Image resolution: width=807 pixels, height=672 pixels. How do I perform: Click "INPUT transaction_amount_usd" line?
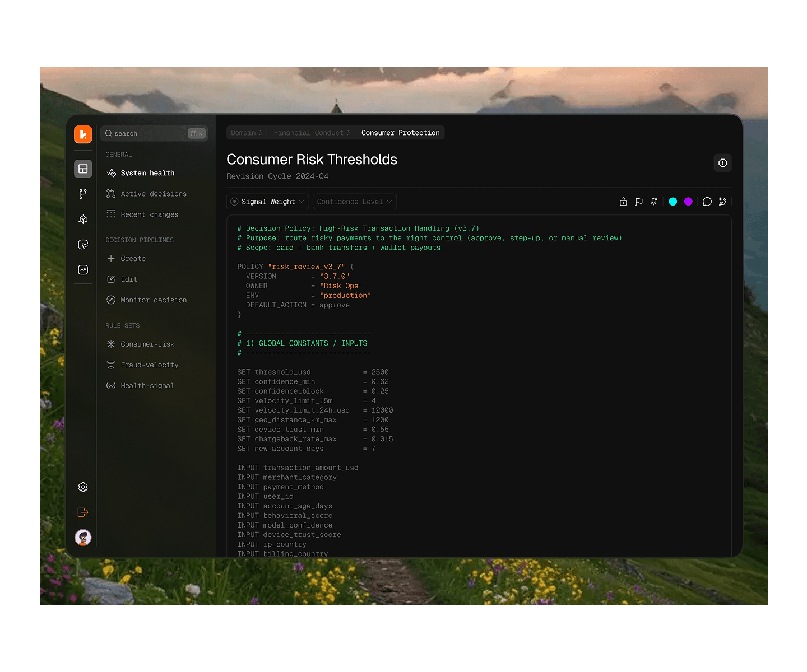point(298,468)
